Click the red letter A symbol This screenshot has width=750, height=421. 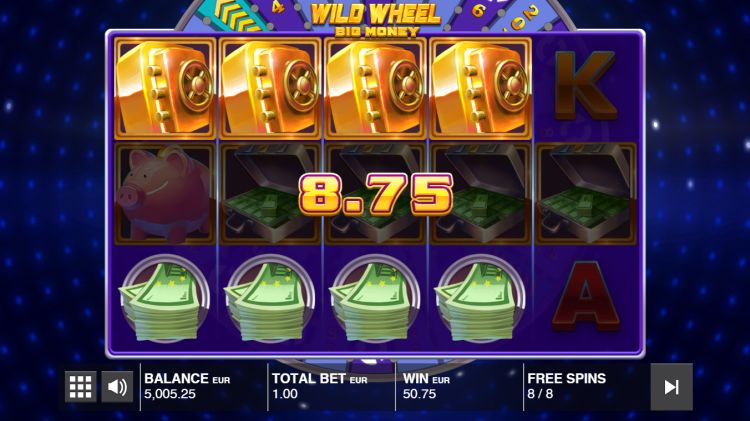(585, 295)
